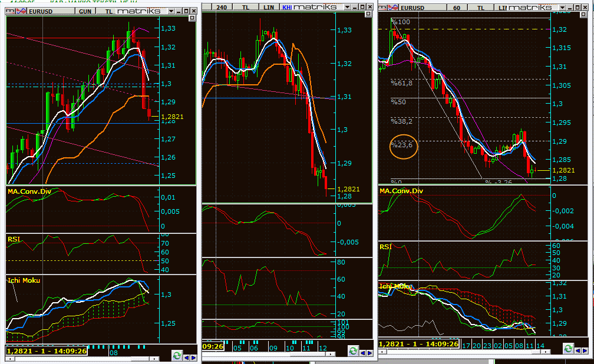Open the chart-wave icon in left GUN window

click(21, 11)
